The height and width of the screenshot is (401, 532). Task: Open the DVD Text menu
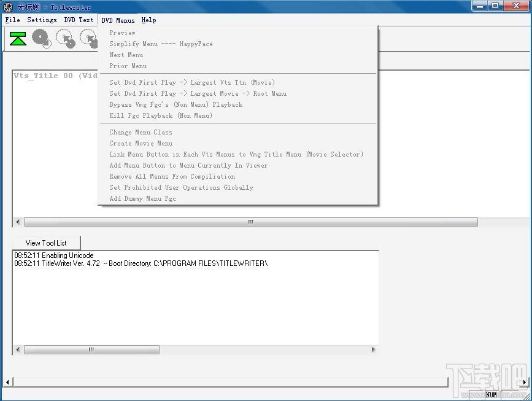click(x=79, y=20)
